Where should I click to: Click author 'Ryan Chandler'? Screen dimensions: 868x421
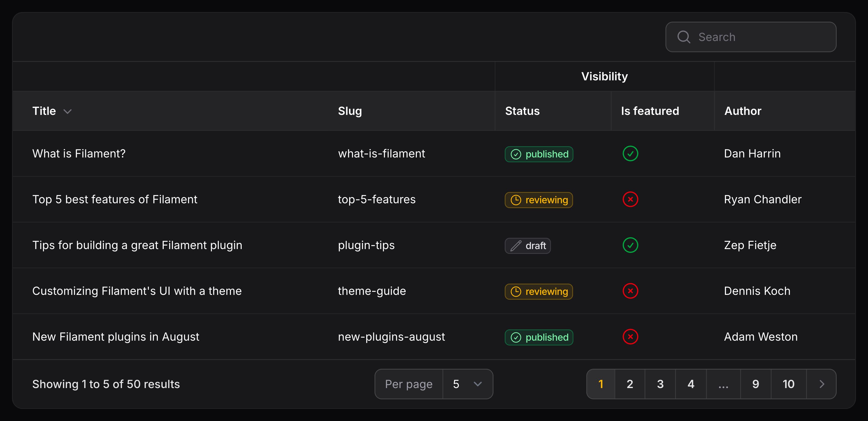pyautogui.click(x=762, y=199)
